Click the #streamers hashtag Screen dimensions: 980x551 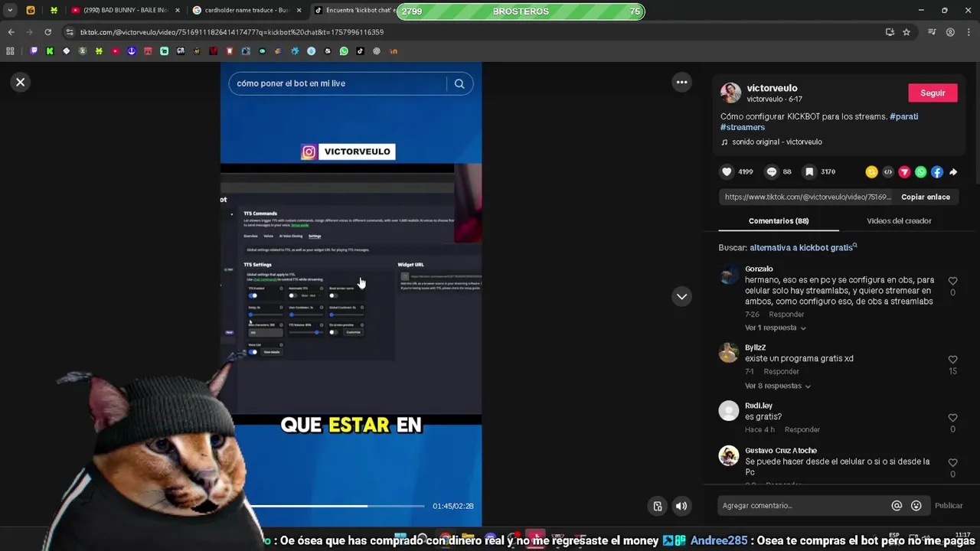pyautogui.click(x=743, y=127)
